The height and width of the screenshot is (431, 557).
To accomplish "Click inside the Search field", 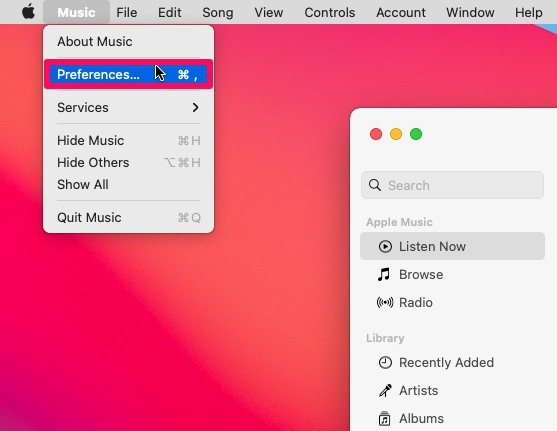I will [x=452, y=185].
